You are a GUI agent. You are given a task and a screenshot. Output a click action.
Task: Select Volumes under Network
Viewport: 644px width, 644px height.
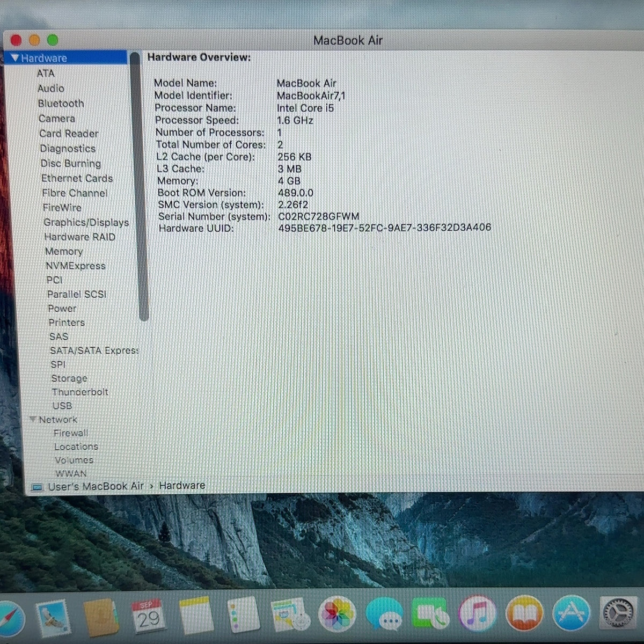(x=74, y=460)
